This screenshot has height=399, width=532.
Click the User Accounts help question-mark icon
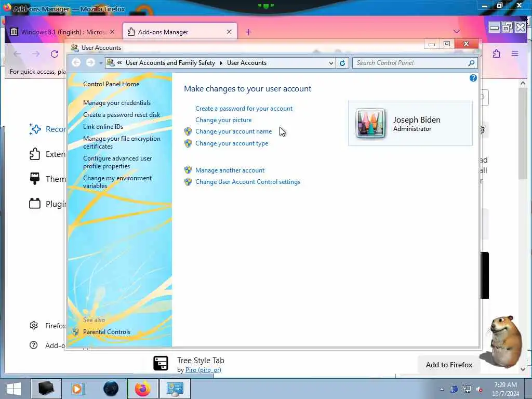[x=473, y=78]
